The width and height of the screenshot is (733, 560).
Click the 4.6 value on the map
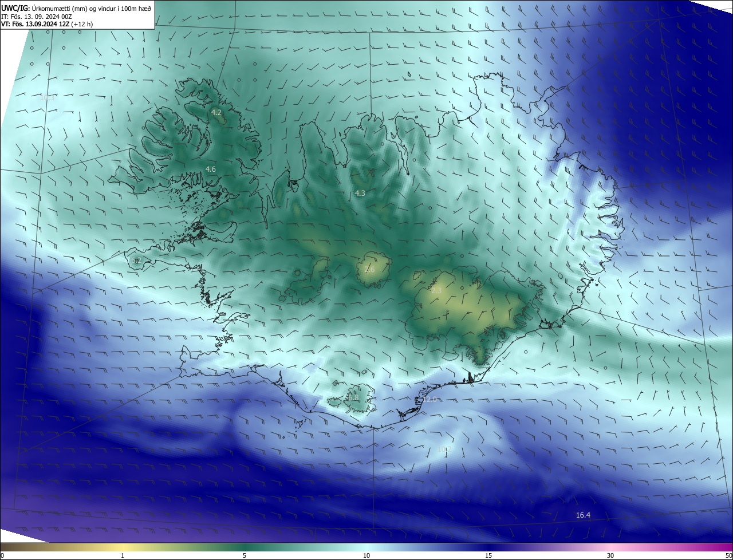211,169
